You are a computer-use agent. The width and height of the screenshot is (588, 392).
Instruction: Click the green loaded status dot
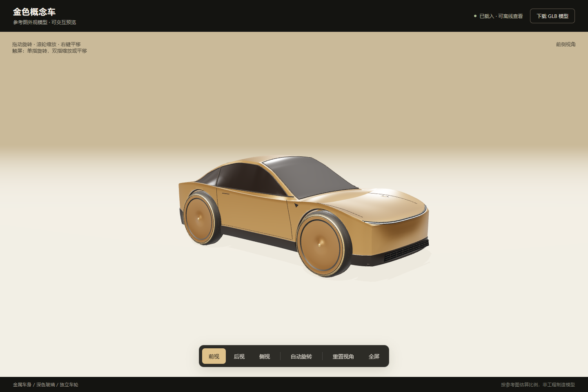[x=475, y=16]
